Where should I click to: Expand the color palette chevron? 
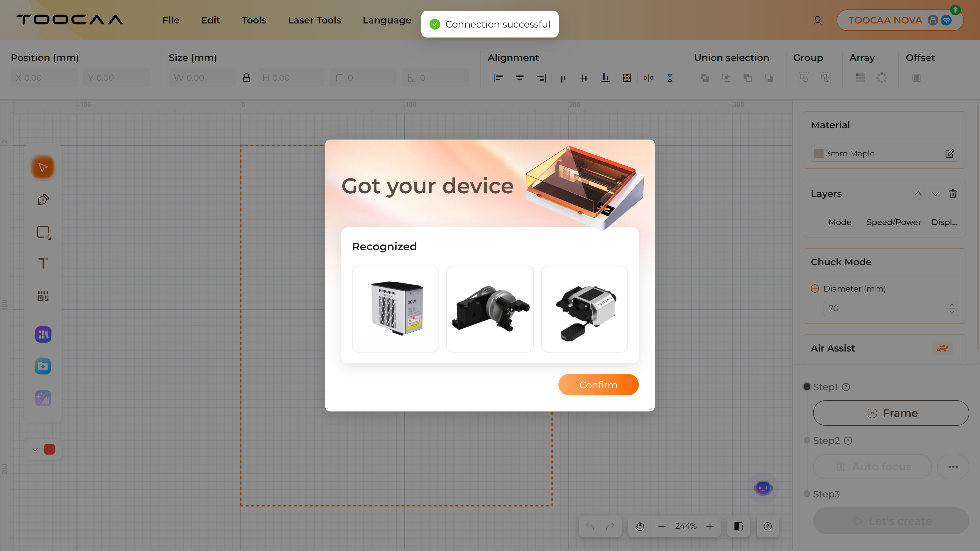[x=35, y=449]
